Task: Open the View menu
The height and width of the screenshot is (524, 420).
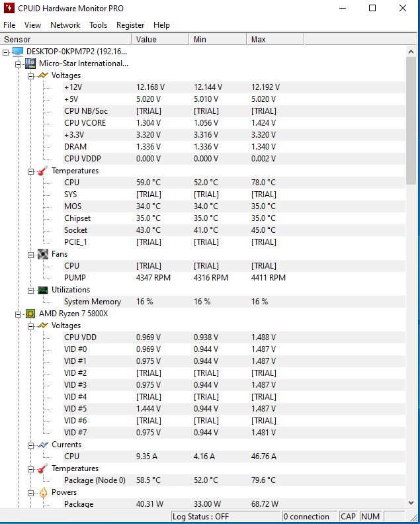Action: (x=32, y=25)
